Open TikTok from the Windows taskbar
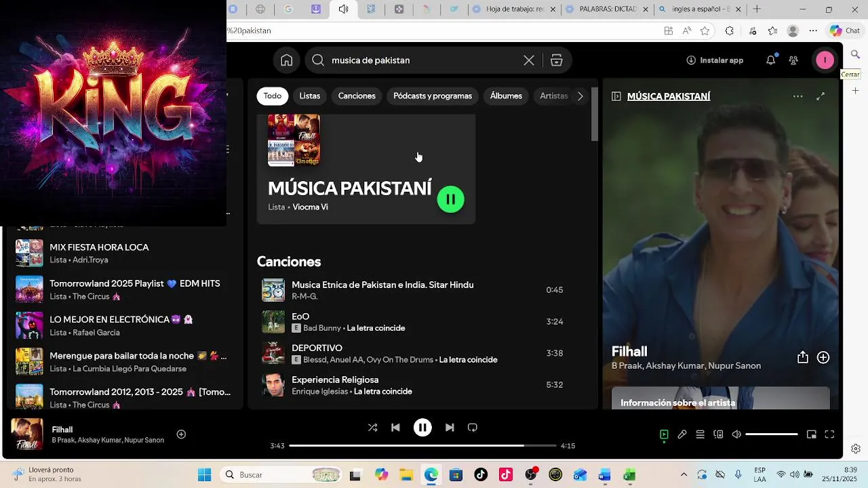This screenshot has height=488, width=868. (x=481, y=475)
